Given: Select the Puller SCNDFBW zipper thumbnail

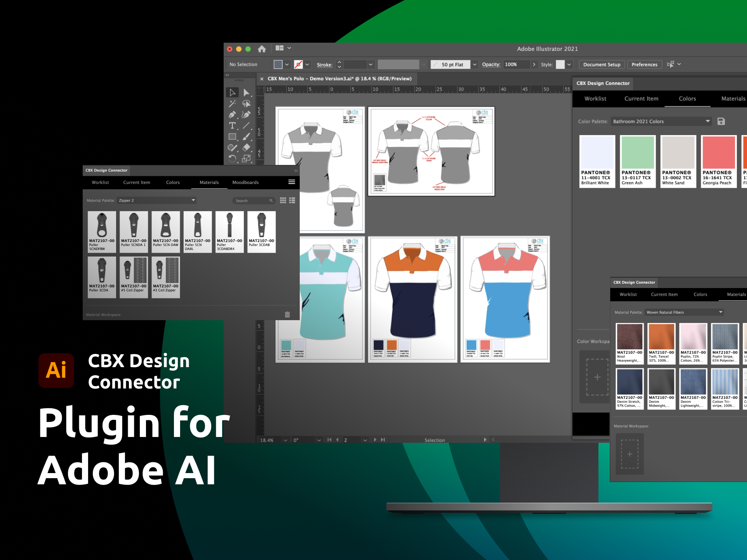Looking at the screenshot, I should coord(102,232).
